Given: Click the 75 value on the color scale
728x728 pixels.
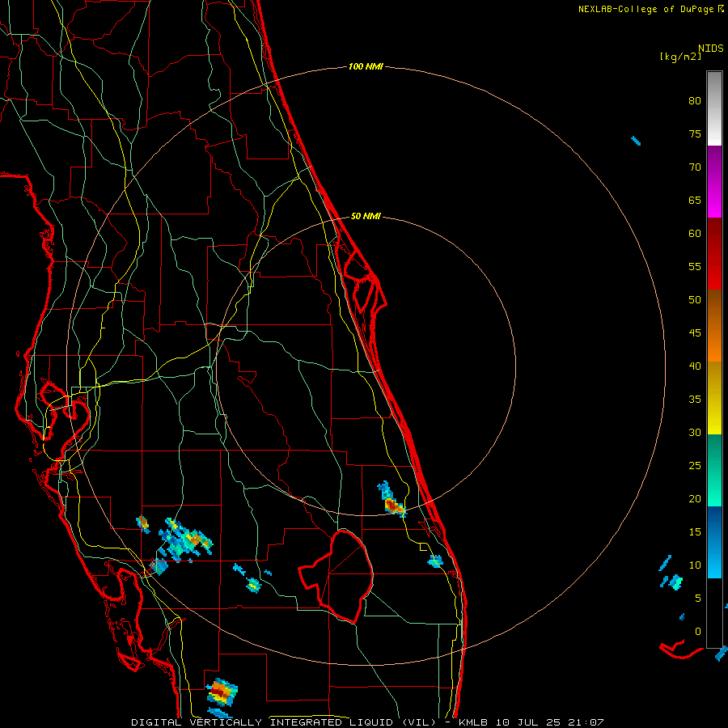Looking at the screenshot, I should (695, 134).
